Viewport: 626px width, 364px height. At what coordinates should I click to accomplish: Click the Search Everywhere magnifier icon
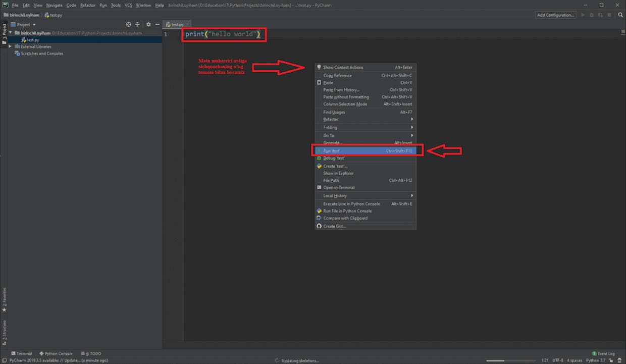pyautogui.click(x=620, y=15)
